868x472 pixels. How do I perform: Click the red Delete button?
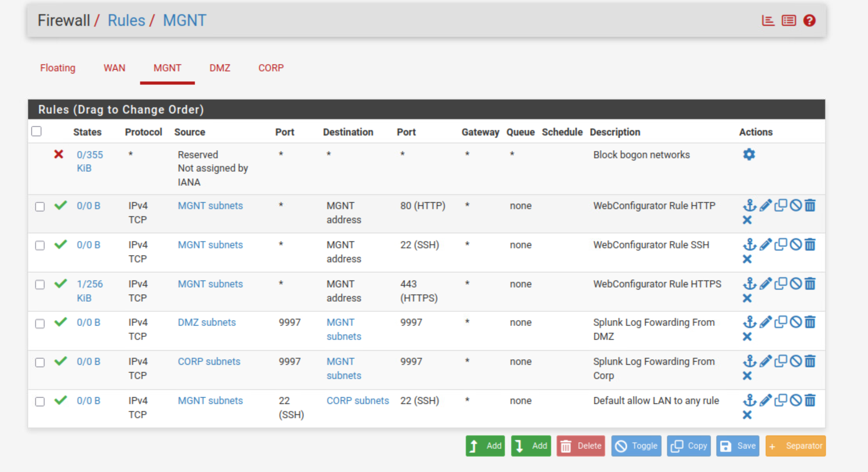click(x=581, y=446)
